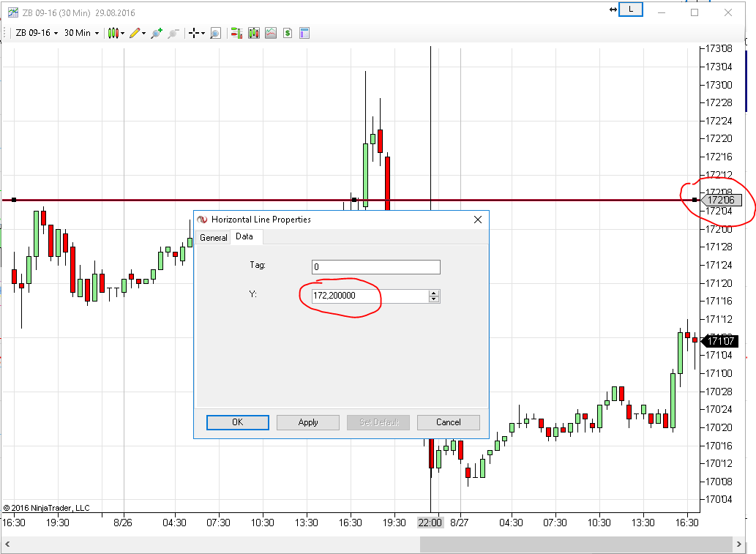Click the 171'07 current price marker
This screenshot has height=554, width=756.
click(x=721, y=341)
